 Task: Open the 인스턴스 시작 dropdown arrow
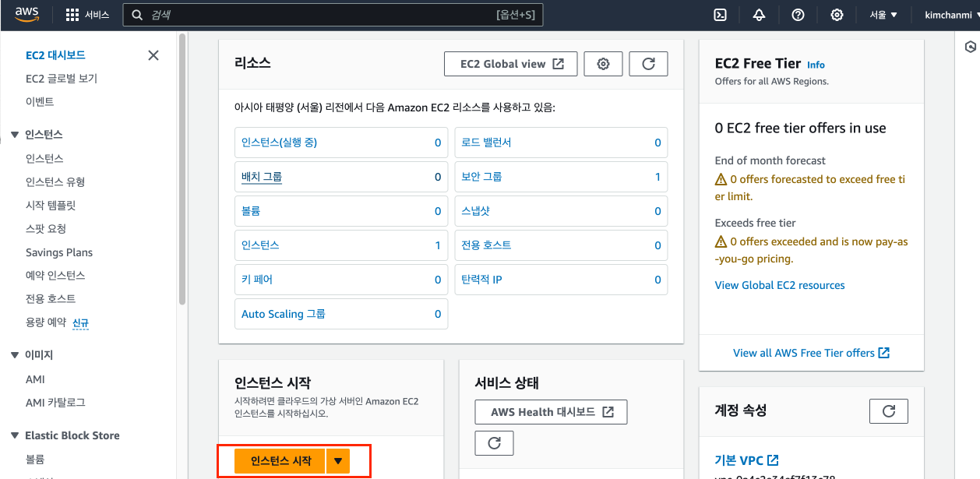click(x=338, y=461)
